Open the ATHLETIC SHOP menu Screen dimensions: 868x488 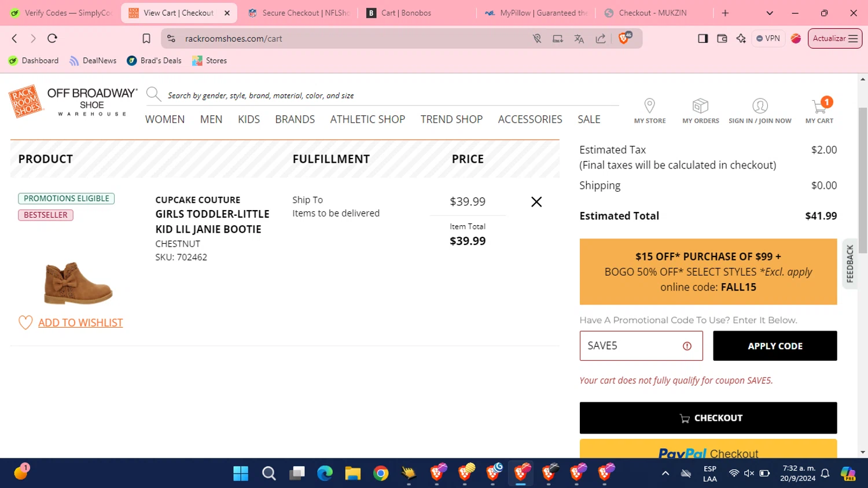pyautogui.click(x=367, y=119)
